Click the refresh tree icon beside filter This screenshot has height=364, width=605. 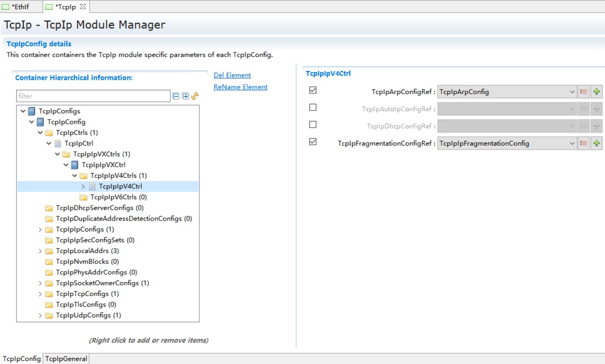[x=195, y=96]
